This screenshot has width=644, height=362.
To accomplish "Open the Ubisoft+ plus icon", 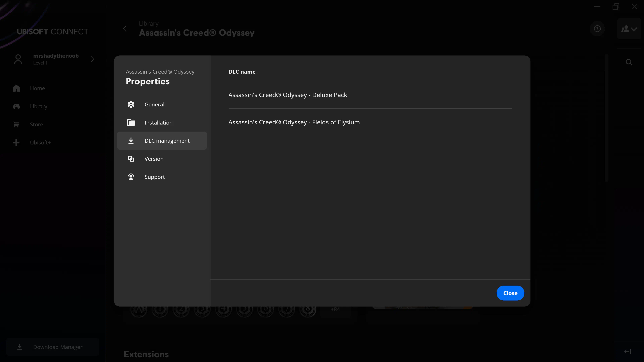I will tap(16, 142).
